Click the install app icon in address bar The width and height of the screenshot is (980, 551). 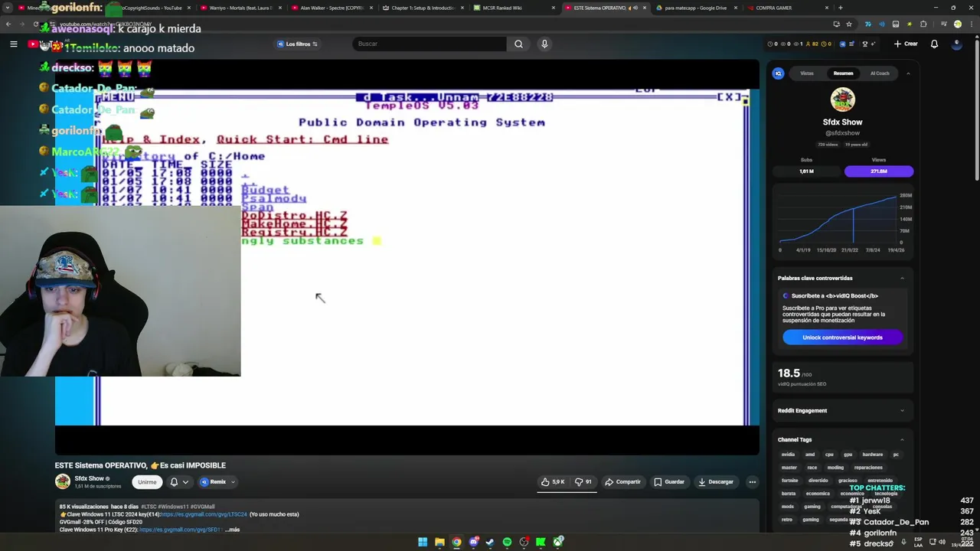click(x=836, y=24)
